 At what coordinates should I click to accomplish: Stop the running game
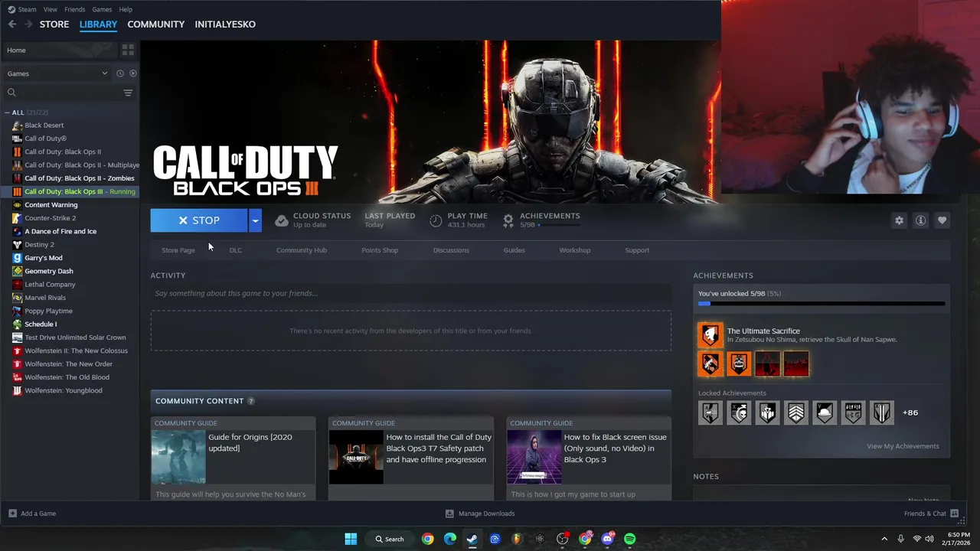pos(199,220)
